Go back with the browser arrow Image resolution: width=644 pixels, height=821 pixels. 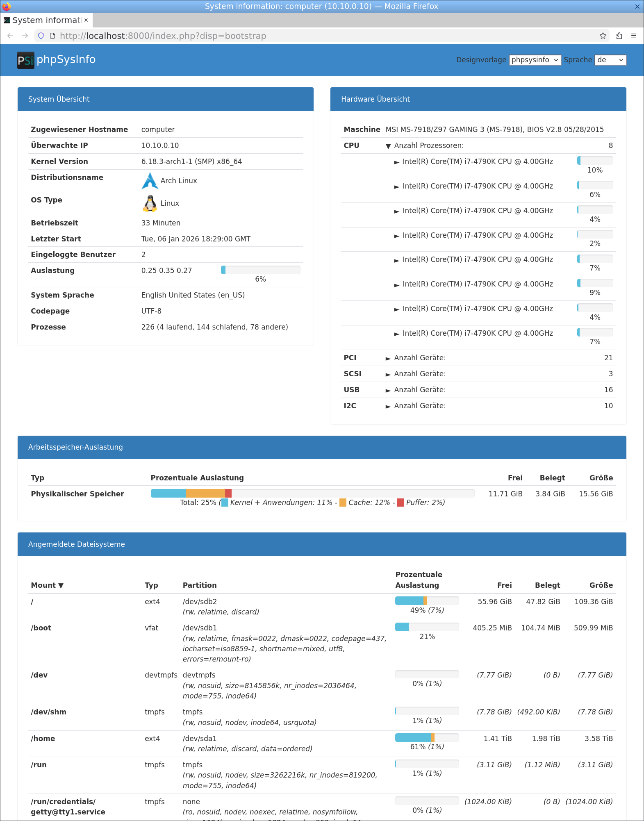coord(11,36)
